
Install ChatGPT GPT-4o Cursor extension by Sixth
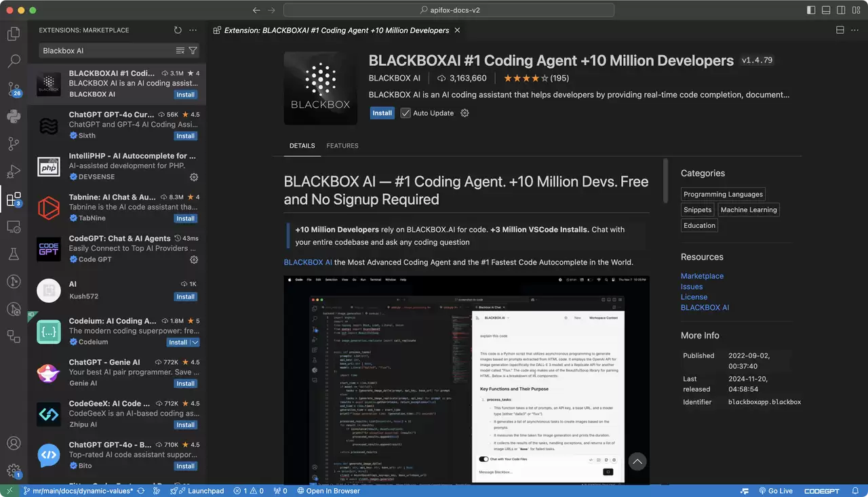[x=185, y=136]
